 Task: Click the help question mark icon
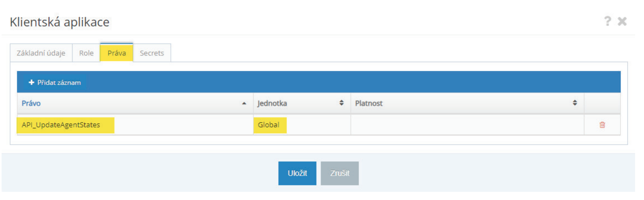[607, 21]
